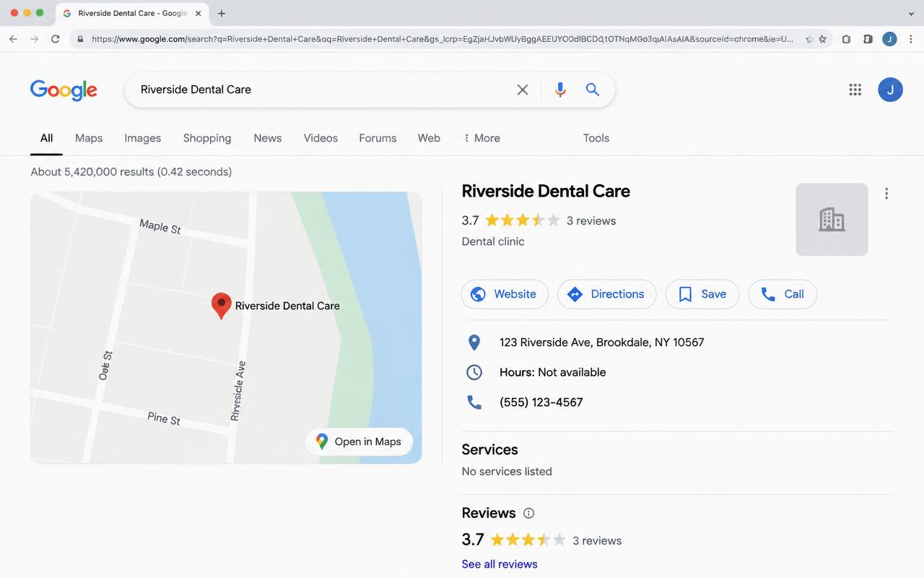Image resolution: width=924 pixels, height=578 pixels.
Task: Click the red map pin for Riverside Dental Care
Action: click(x=221, y=306)
